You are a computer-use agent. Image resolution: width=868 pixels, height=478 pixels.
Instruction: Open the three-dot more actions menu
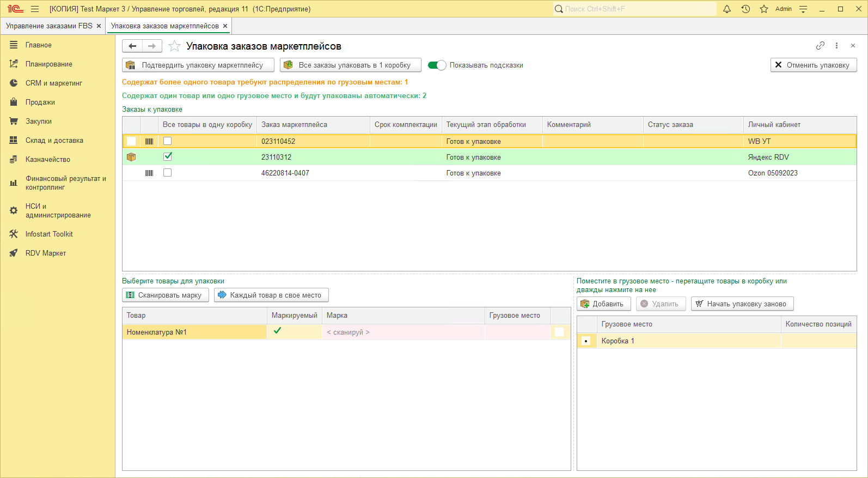click(x=836, y=46)
